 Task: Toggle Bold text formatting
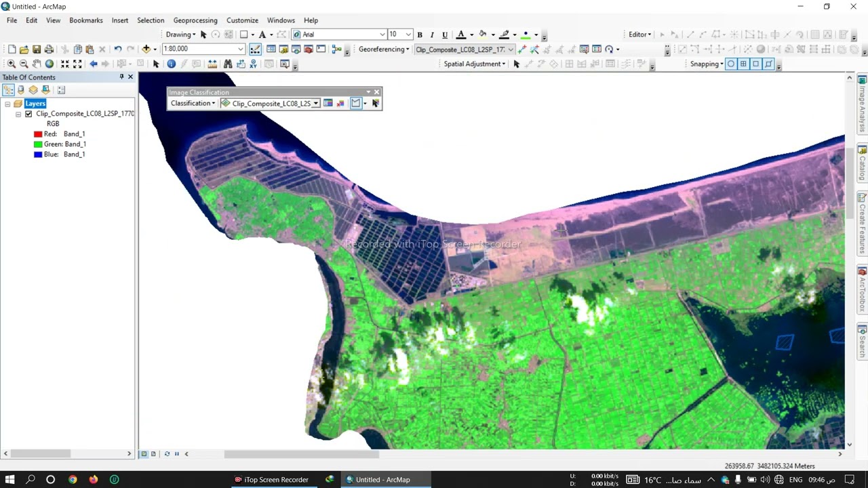420,35
